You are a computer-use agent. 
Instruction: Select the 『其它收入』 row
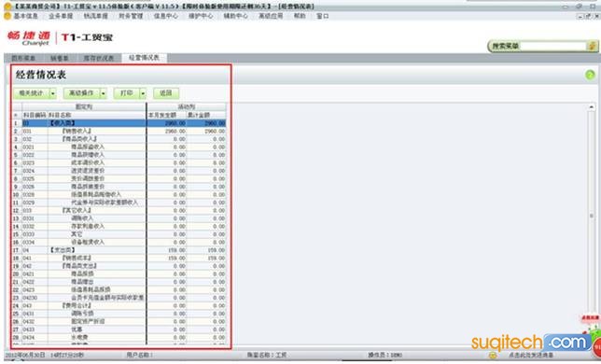[x=119, y=210]
